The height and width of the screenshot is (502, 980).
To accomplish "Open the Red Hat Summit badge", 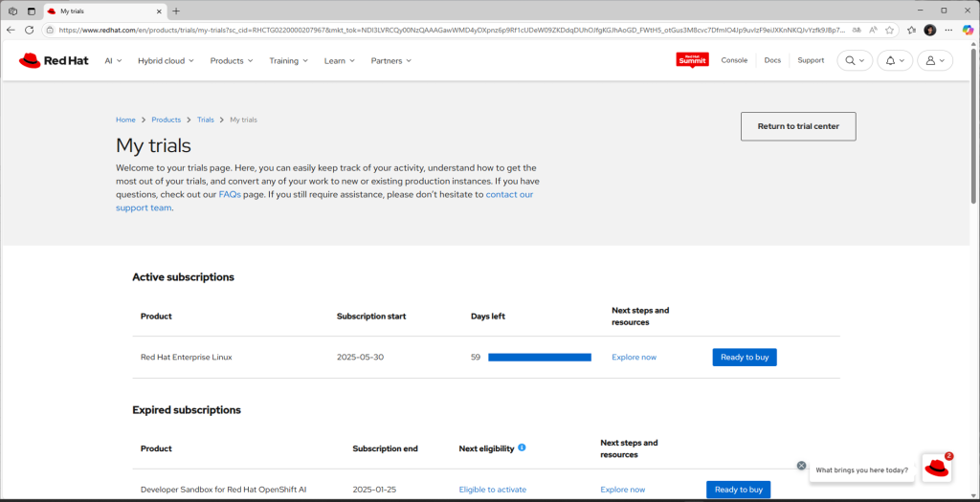I will [x=692, y=60].
